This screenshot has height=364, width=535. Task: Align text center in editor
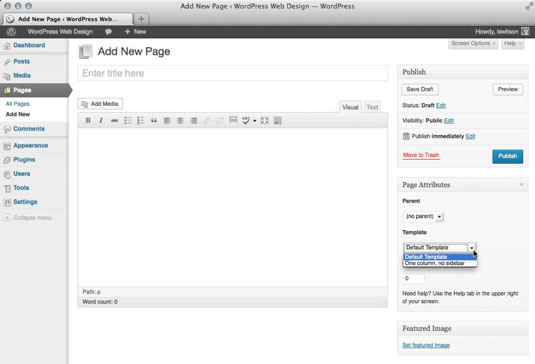[180, 120]
